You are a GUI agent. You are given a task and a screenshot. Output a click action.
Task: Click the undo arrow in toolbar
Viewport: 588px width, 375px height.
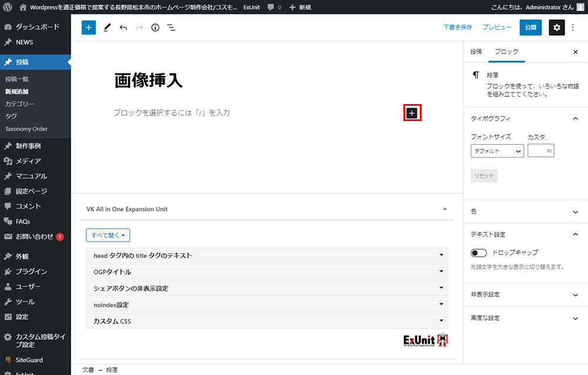click(123, 28)
